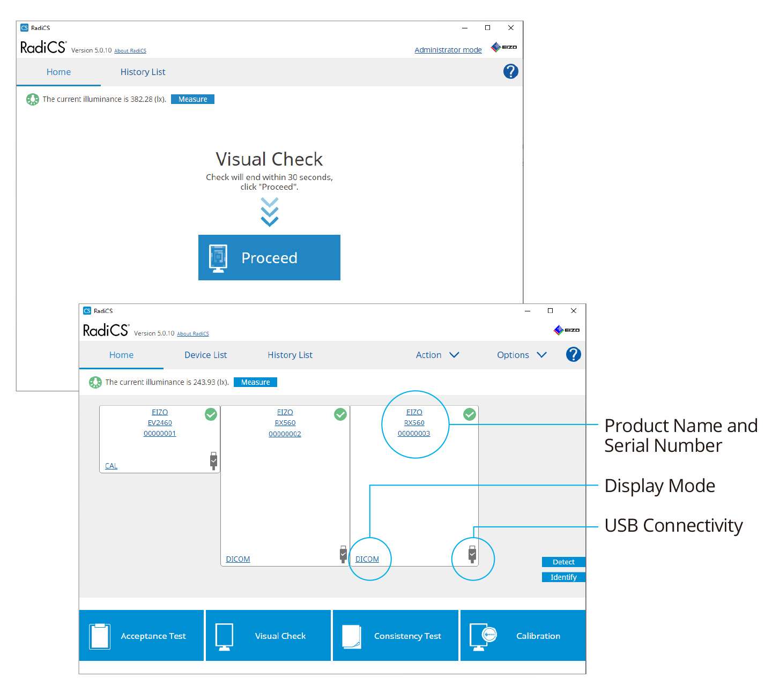Click EIZO logo in front window
The width and height of the screenshot is (772, 700).
(x=567, y=330)
